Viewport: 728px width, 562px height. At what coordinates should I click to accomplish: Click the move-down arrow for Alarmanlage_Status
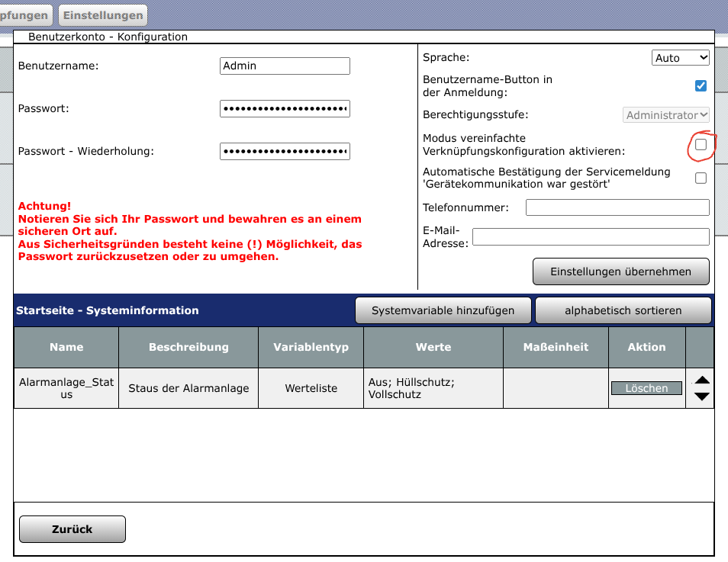pyautogui.click(x=702, y=397)
